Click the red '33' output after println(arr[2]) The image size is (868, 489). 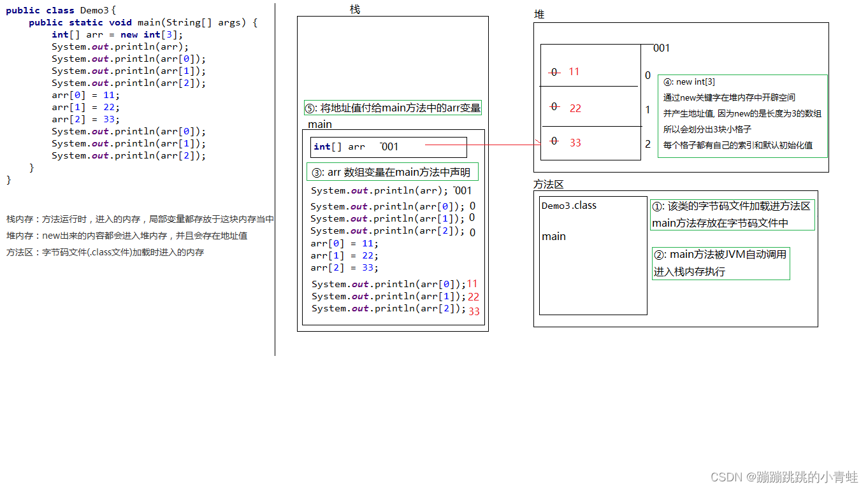point(474,311)
